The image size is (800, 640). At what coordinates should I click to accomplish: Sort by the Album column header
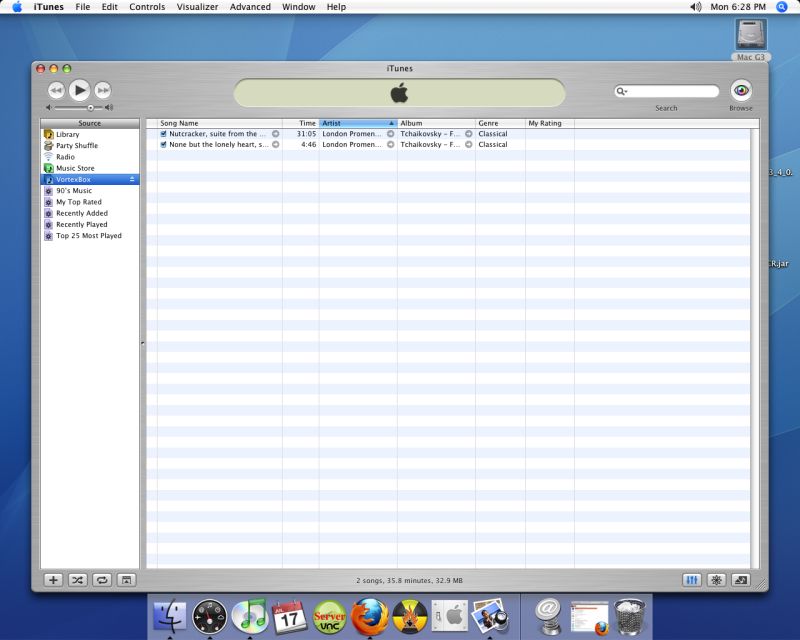coord(436,123)
